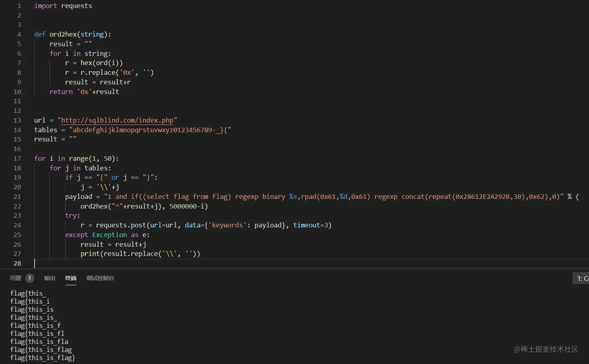Click terminal output 'flag{this_is_flag}'

[43, 358]
